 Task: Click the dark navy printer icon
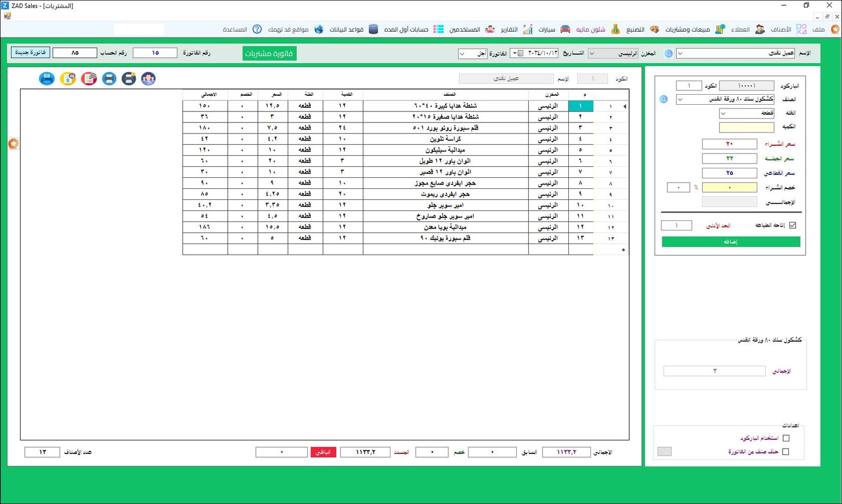pos(129,79)
